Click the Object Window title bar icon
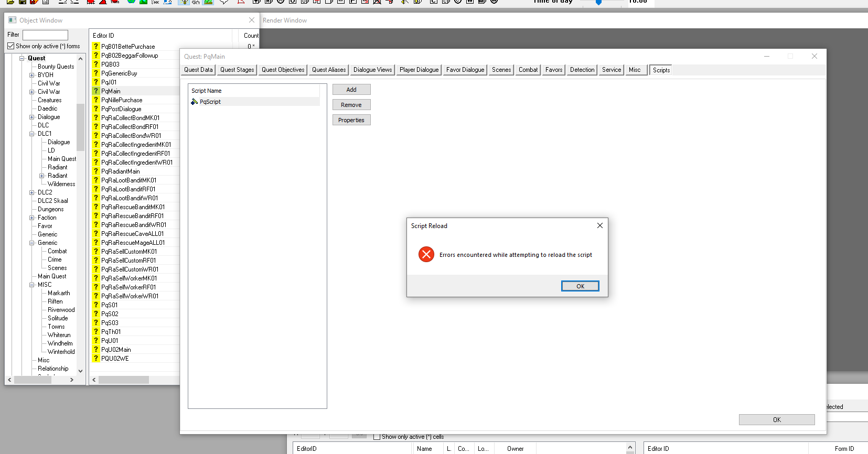The height and width of the screenshot is (454, 868). pyautogui.click(x=13, y=20)
